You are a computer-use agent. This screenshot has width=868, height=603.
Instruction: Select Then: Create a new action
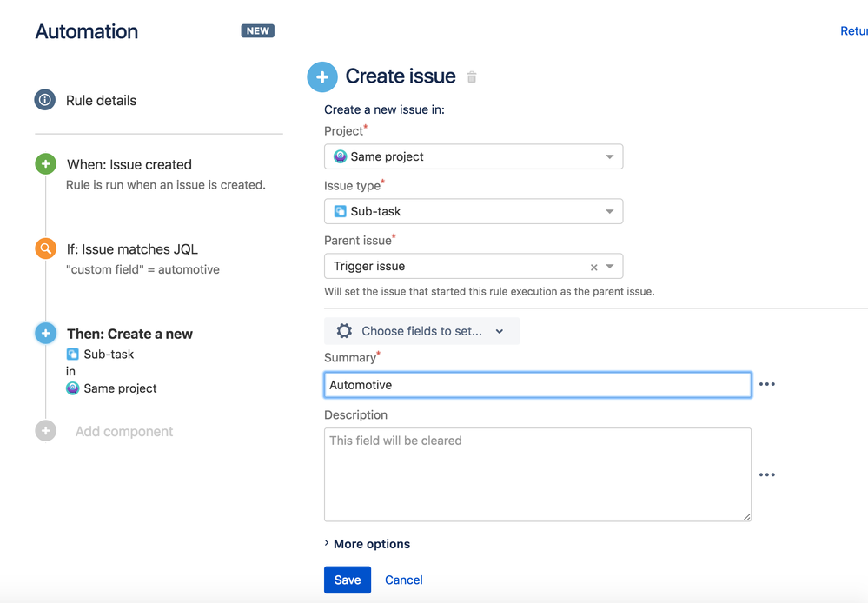point(129,334)
